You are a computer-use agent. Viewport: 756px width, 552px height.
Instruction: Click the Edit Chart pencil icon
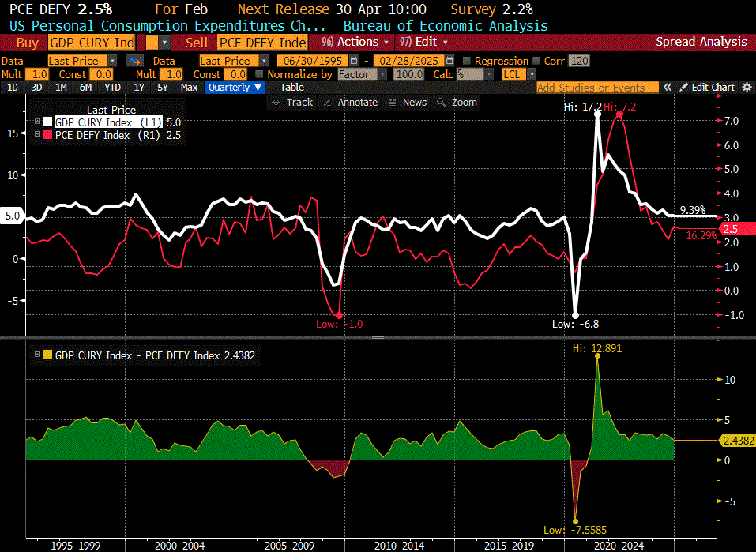683,87
